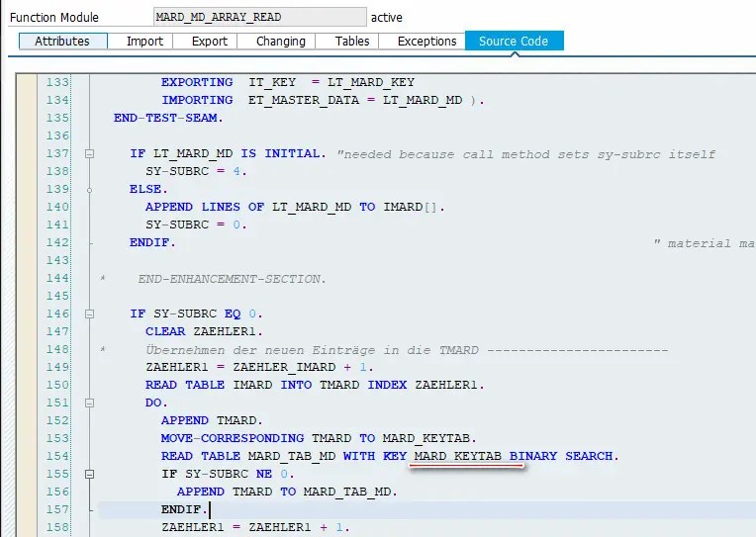Viewport: 756px width, 537px height.
Task: Open the Changing tab
Action: coord(281,41)
